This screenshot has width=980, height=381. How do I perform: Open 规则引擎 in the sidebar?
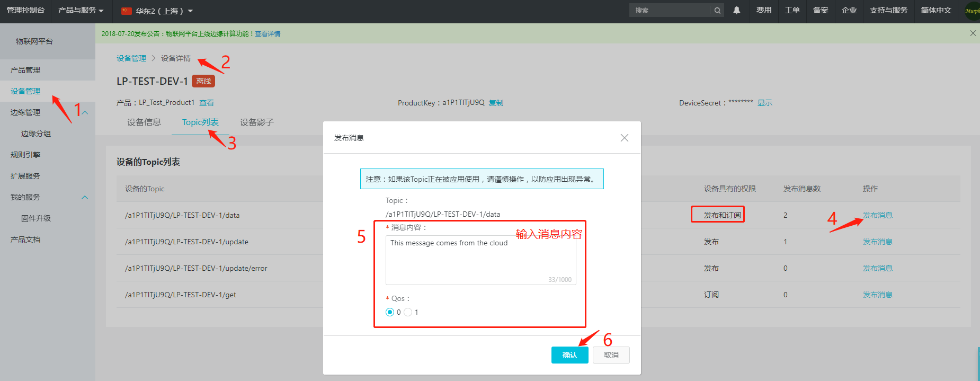pyautogui.click(x=25, y=155)
